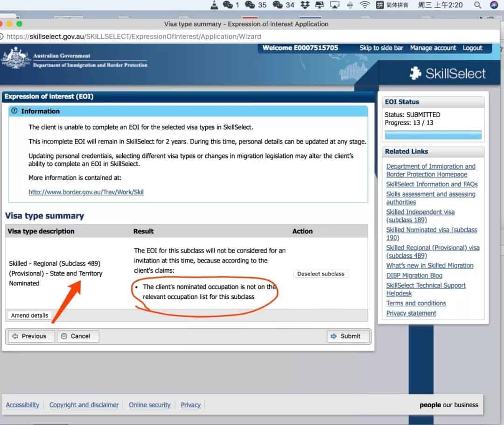Open Skilled Regional Provisional visa 489 link
This screenshot has height=425, width=504.
click(433, 252)
